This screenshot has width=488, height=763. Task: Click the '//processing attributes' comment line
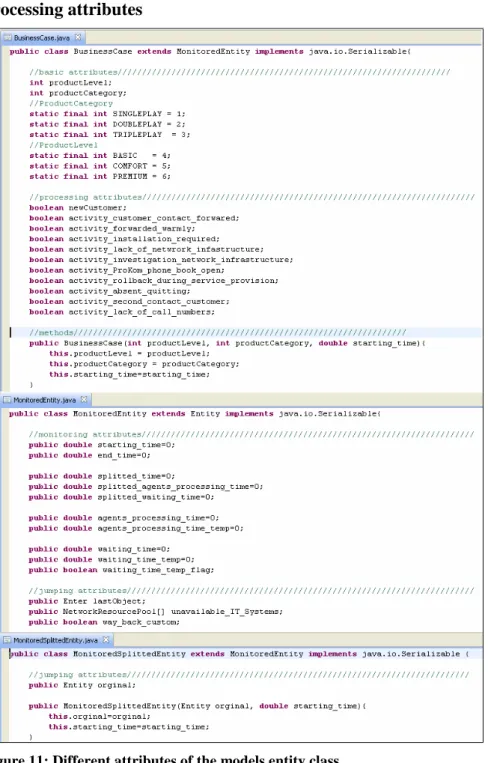pos(252,198)
